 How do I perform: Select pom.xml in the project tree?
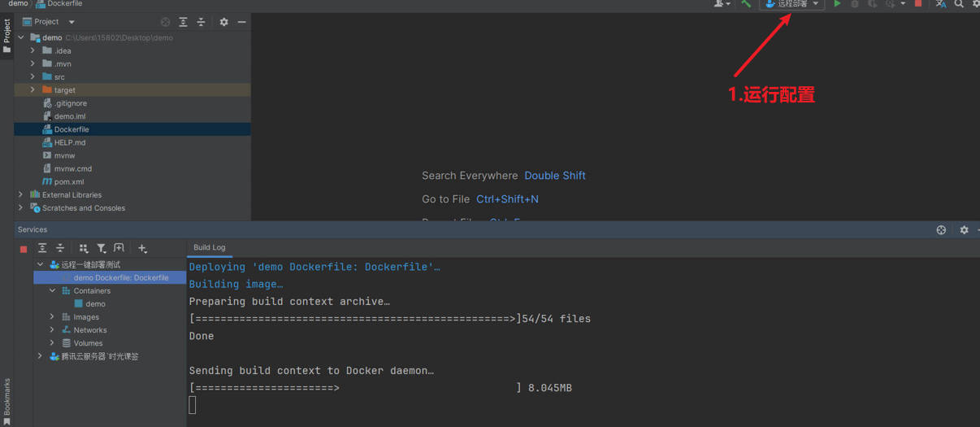(x=68, y=181)
